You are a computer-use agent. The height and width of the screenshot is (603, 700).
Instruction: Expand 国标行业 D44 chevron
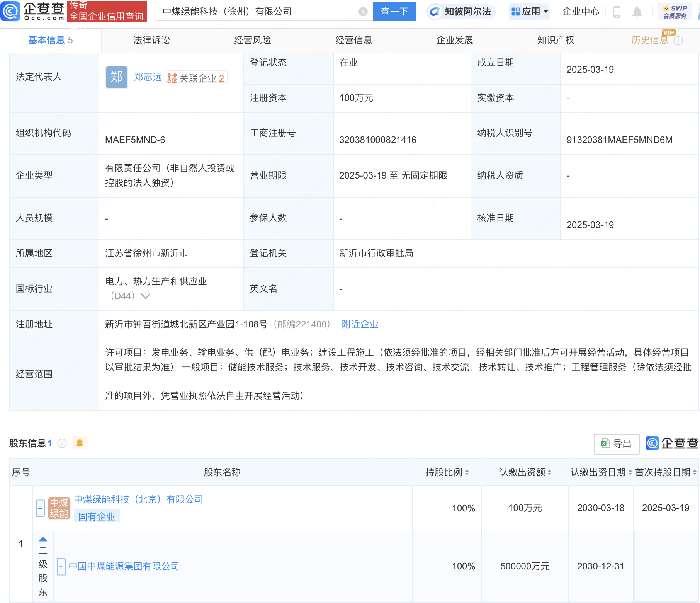(146, 296)
